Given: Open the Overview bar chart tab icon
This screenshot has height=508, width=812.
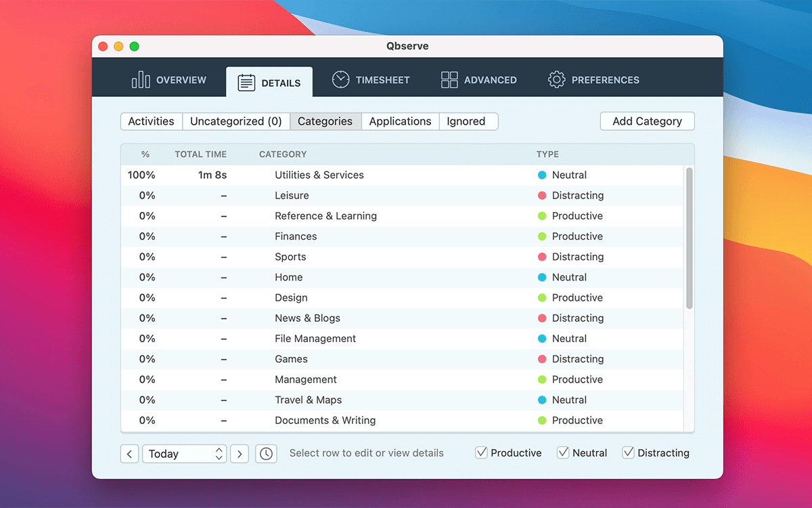Looking at the screenshot, I should (141, 80).
